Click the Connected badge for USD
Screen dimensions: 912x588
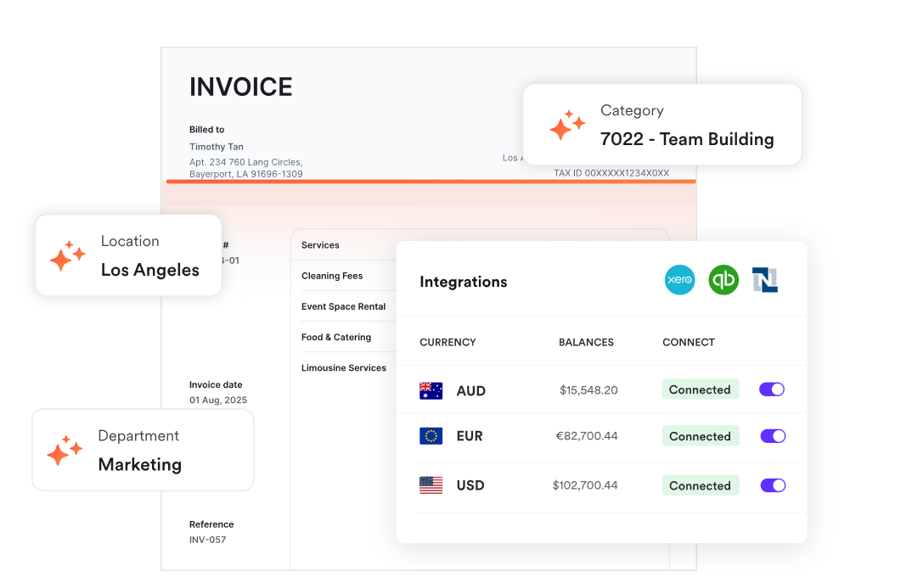[x=701, y=485]
